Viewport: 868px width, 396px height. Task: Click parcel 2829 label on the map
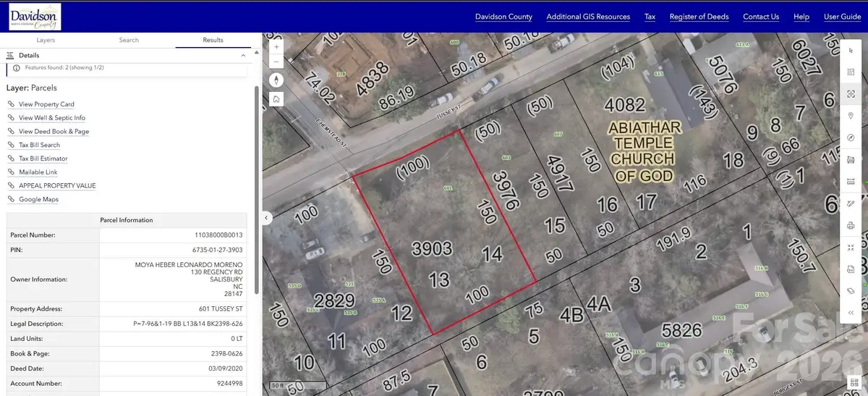click(334, 301)
